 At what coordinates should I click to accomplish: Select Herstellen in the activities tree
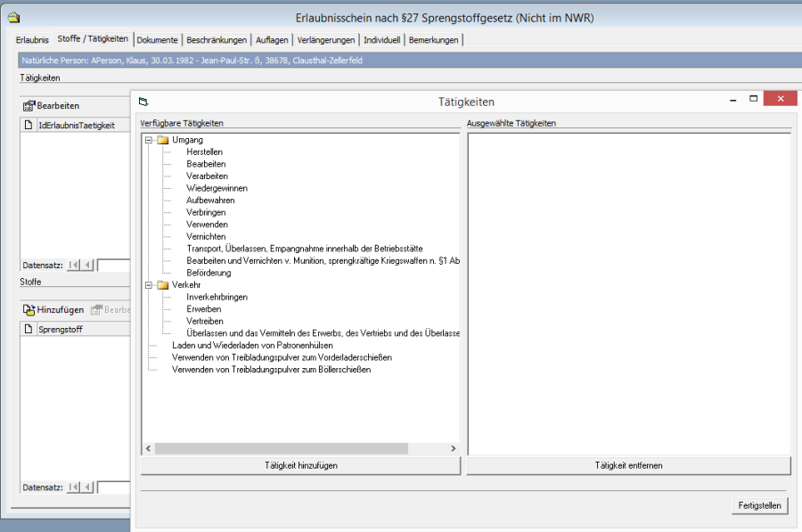[x=206, y=152]
